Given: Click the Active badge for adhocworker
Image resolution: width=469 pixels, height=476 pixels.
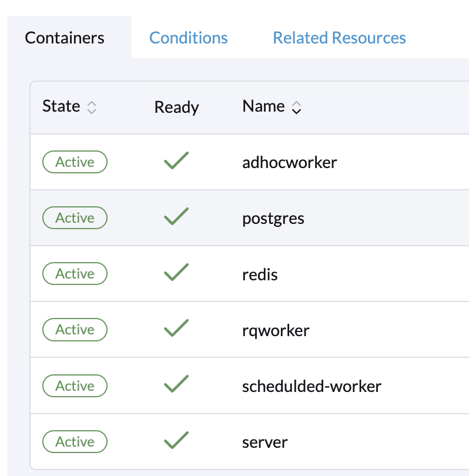Looking at the screenshot, I should 75,162.
